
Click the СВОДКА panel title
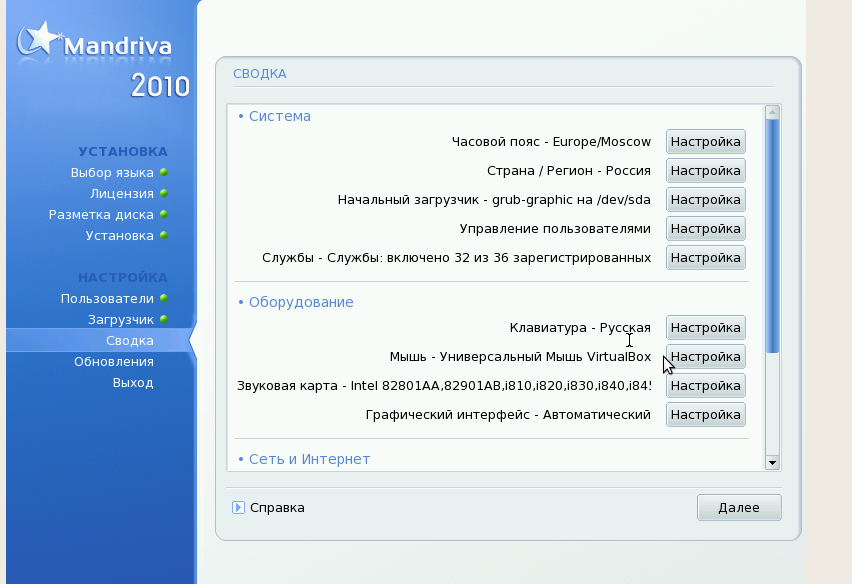[260, 74]
